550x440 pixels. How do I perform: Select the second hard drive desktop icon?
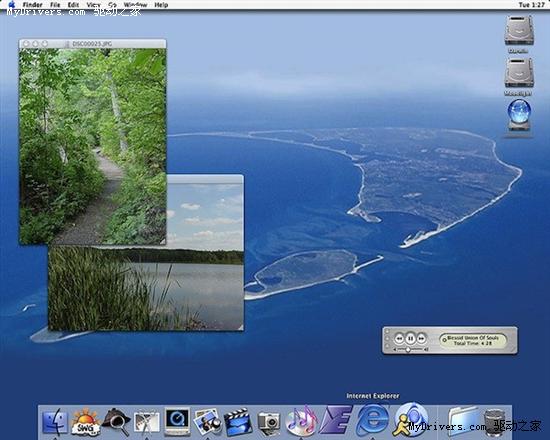(x=519, y=73)
